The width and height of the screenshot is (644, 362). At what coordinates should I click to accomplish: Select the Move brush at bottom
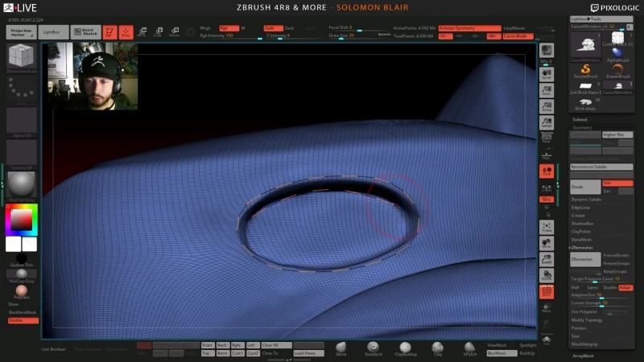(341, 349)
